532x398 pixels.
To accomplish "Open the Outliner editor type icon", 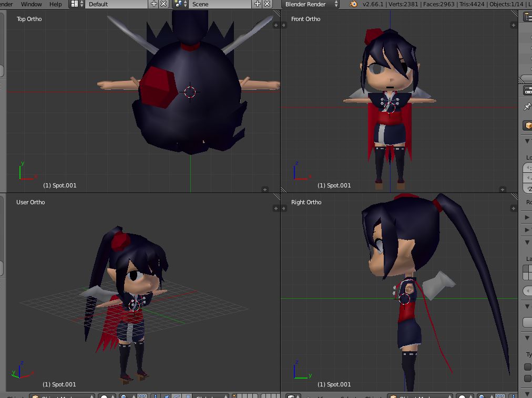I will (x=528, y=16).
